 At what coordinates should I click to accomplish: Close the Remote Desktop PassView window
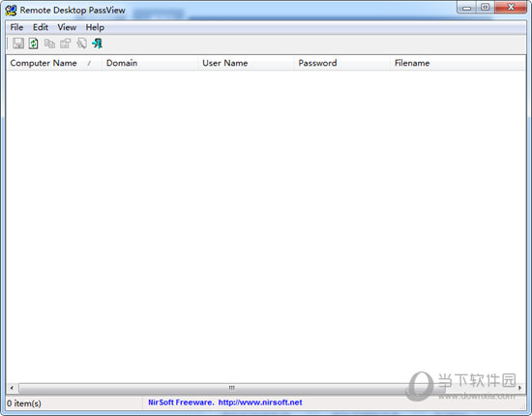coord(511,8)
